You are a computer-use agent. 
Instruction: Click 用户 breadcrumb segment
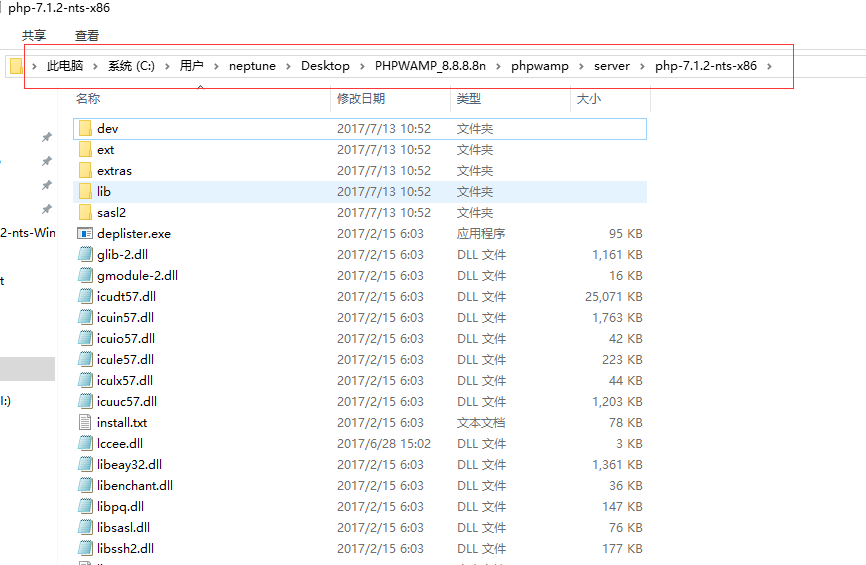[x=191, y=66]
